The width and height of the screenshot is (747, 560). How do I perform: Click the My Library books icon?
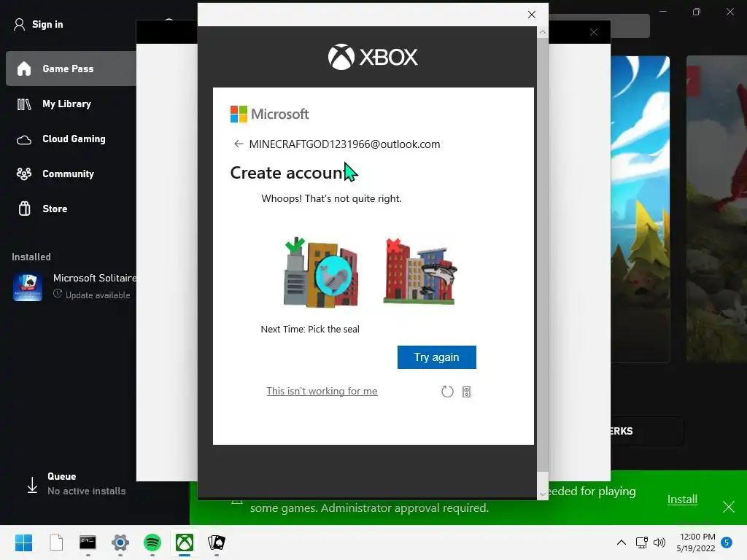point(24,104)
